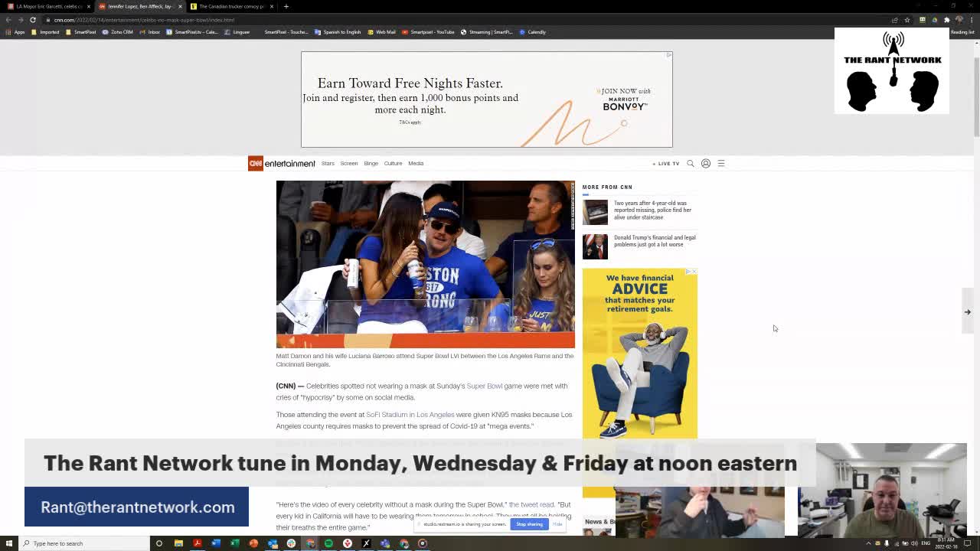The height and width of the screenshot is (551, 980).
Task: Open the SmartPixel - YouTube bookmark
Action: pyautogui.click(x=429, y=32)
